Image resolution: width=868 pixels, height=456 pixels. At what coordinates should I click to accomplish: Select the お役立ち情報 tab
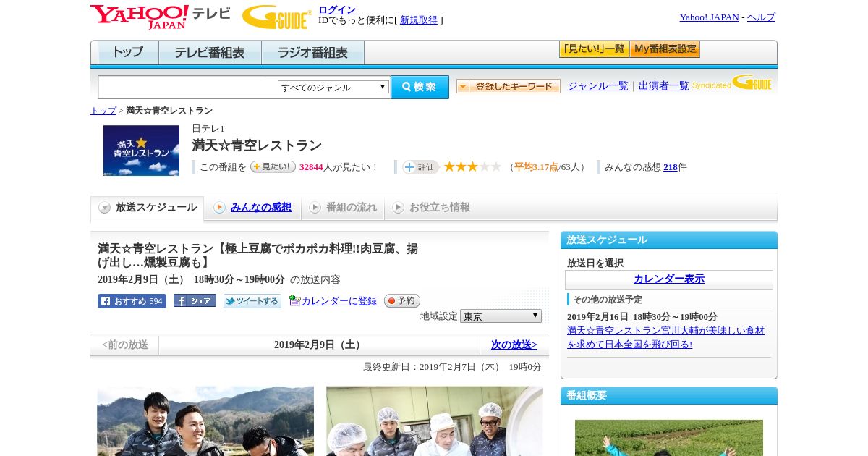(431, 208)
